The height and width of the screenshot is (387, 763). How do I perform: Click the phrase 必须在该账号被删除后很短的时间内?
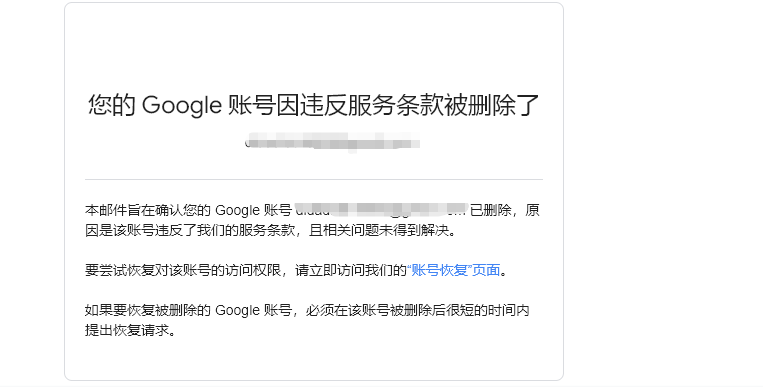[x=418, y=310]
